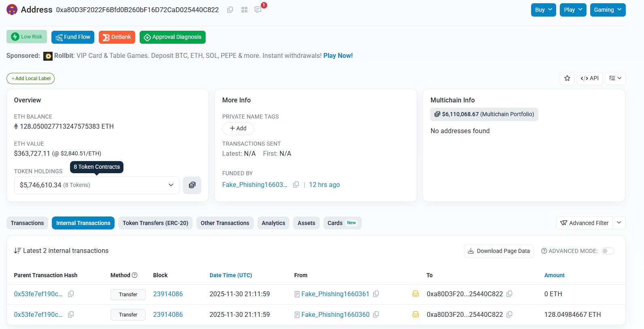644x329 pixels.
Task: Open the Analytics tab
Action: point(273,223)
